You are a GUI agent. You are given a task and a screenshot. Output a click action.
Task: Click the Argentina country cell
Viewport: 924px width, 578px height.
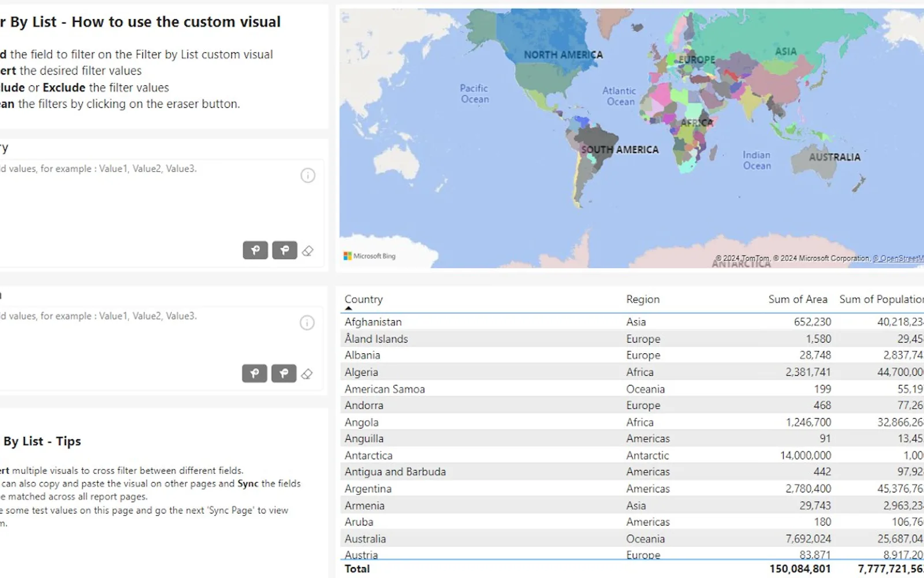click(368, 489)
